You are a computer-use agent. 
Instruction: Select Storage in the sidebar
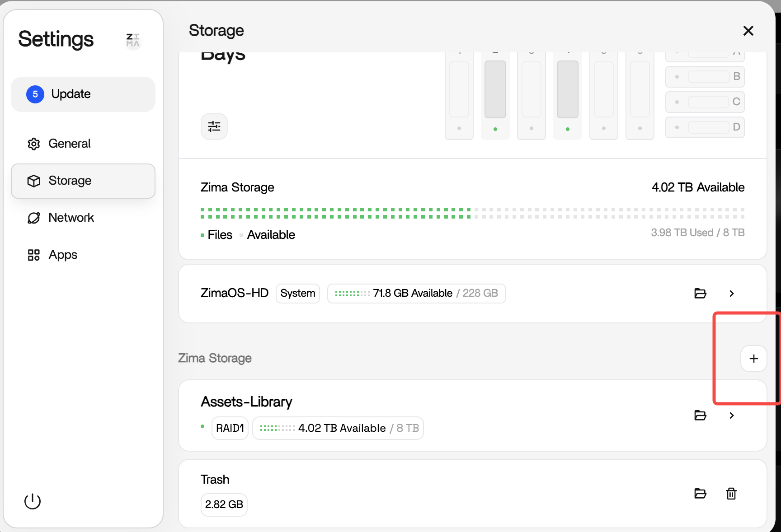click(83, 181)
